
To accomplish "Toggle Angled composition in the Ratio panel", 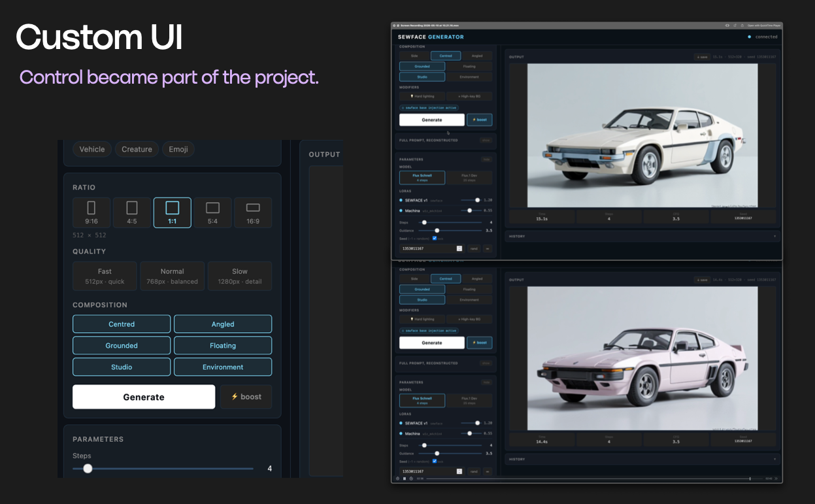I will point(223,324).
